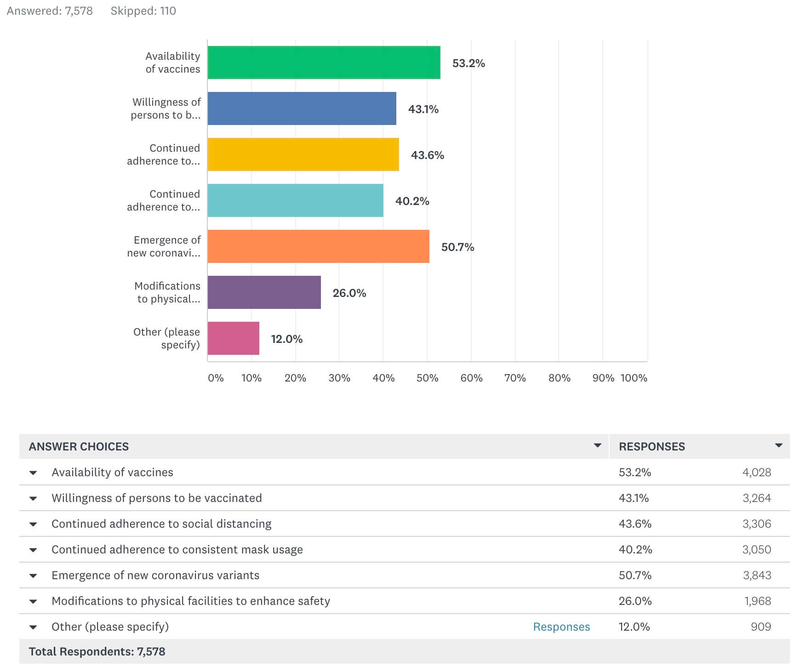Image resolution: width=800 pixels, height=672 pixels.
Task: Click the 909 response count cell
Action: [x=761, y=627]
